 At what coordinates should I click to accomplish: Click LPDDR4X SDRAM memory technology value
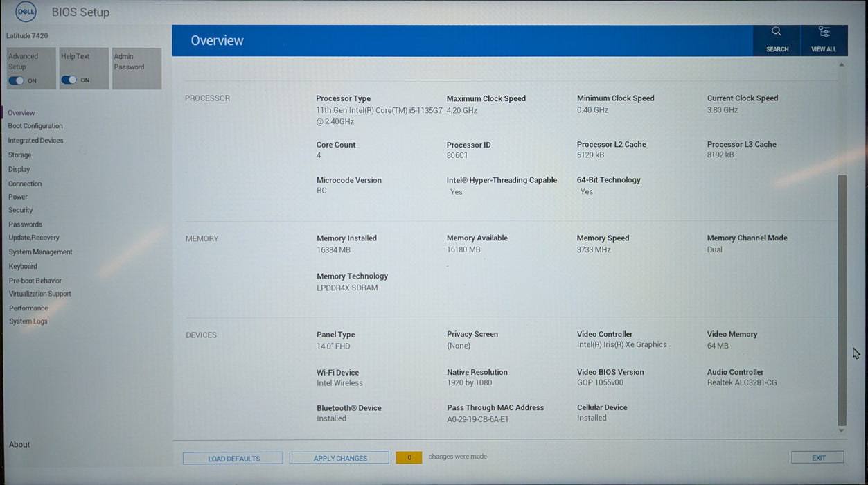point(347,288)
